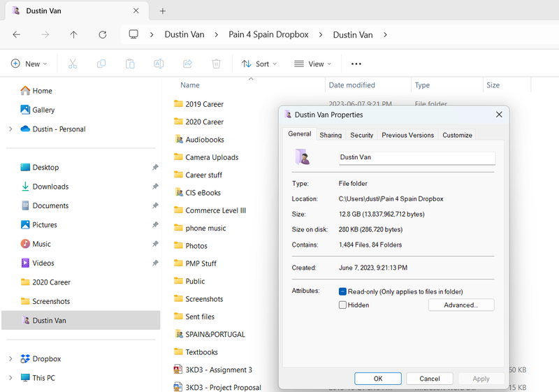The width and height of the screenshot is (559, 392).
Task: Click the Up directory arrow icon
Action: click(74, 34)
